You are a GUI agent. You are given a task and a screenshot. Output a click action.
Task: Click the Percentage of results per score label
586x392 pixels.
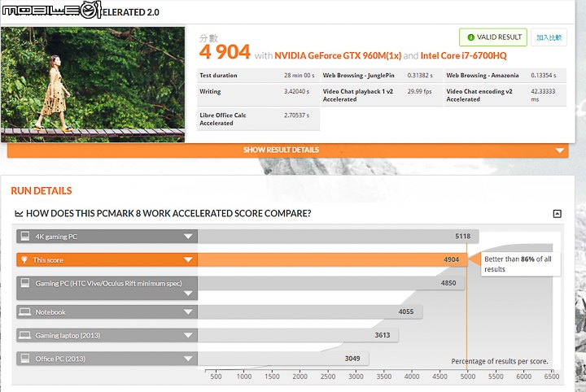pos(499,361)
